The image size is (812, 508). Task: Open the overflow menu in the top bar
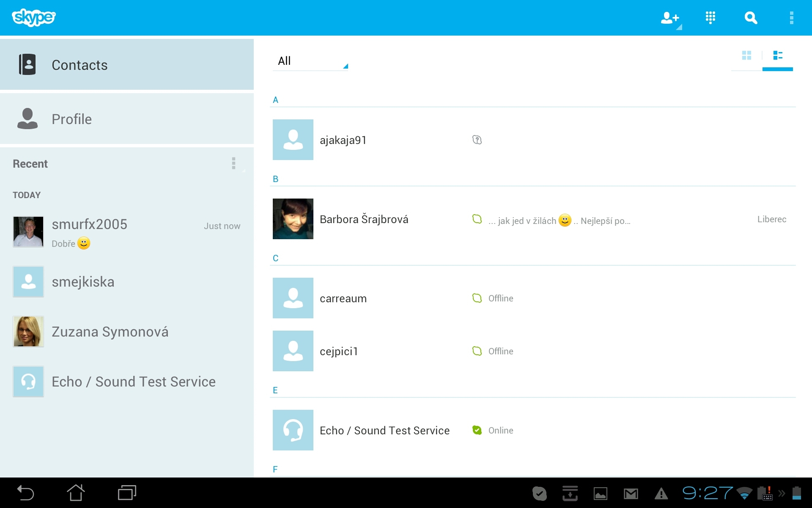pyautogui.click(x=793, y=18)
